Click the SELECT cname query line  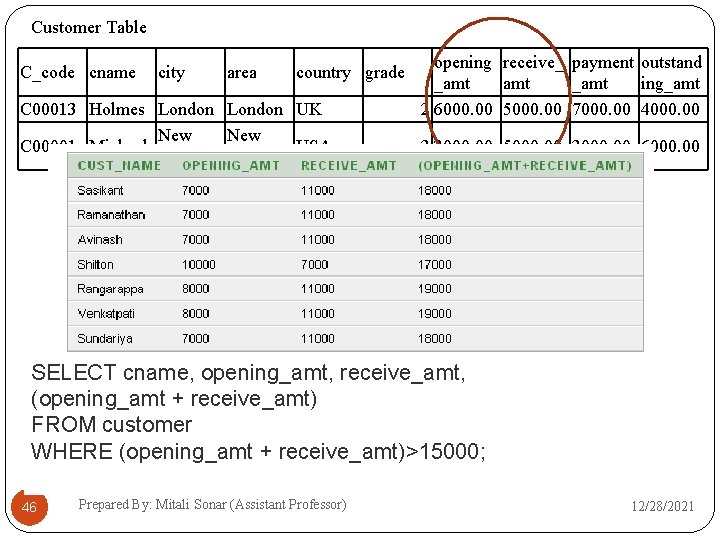click(248, 373)
